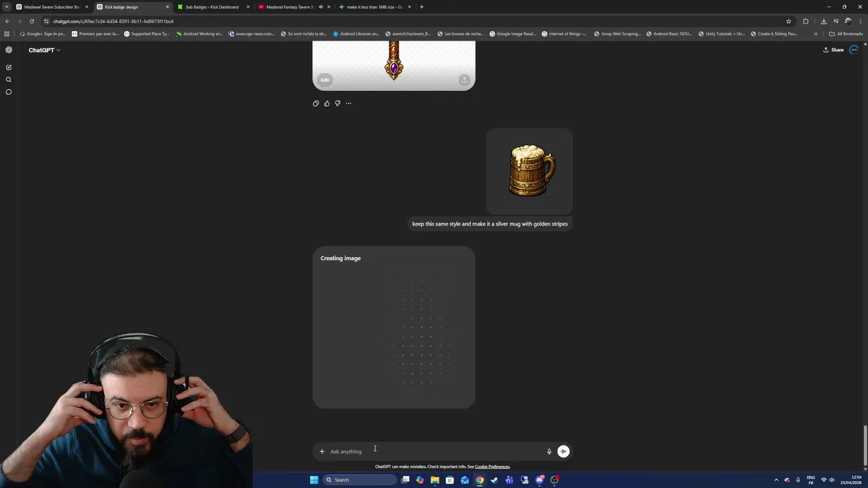Copy the response with the copy icon
Viewport: 868px width, 488px height.
coord(316,103)
